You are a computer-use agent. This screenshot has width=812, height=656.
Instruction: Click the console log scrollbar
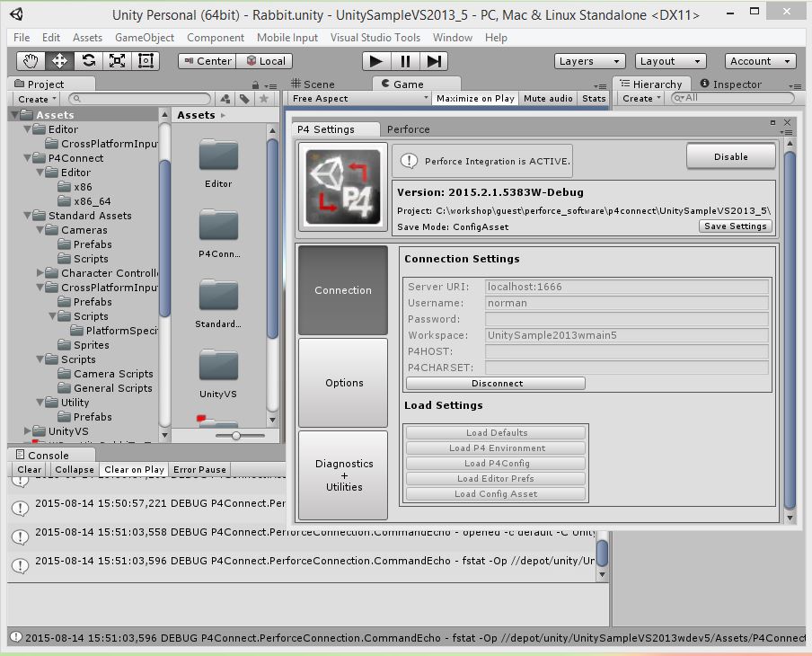(x=602, y=553)
